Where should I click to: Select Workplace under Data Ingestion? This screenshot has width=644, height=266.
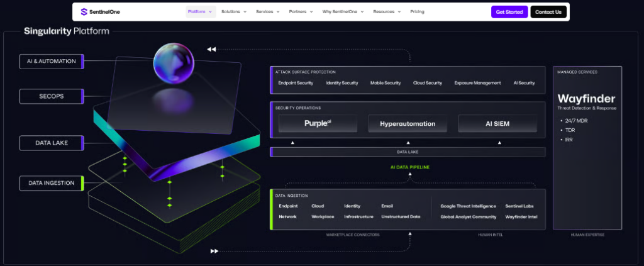point(323,217)
